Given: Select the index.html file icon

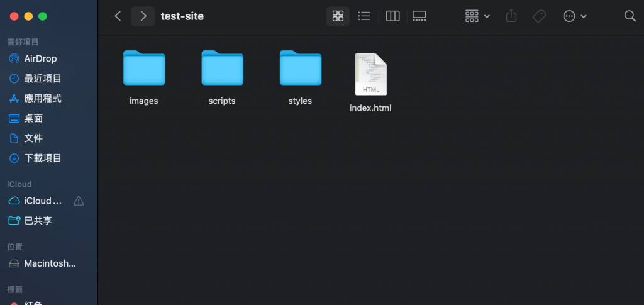Looking at the screenshot, I should tap(371, 74).
